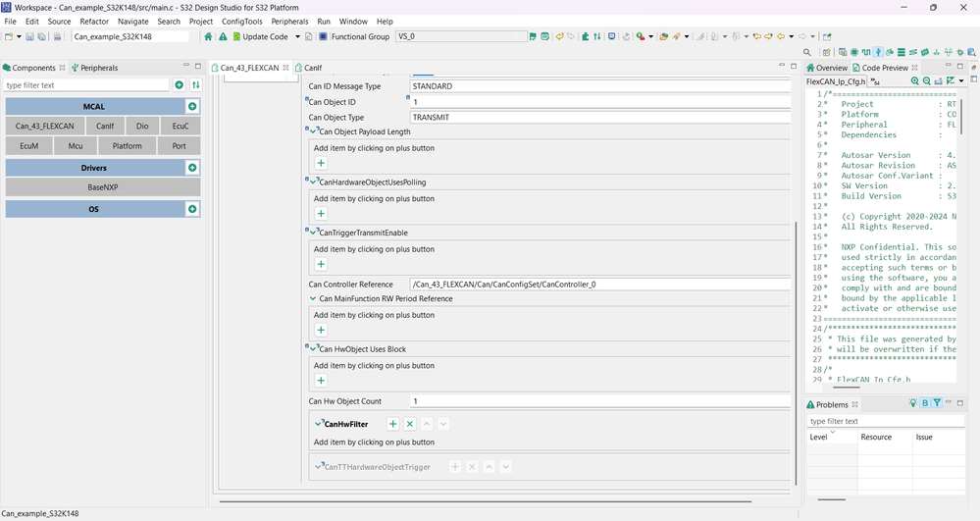Close the Can_43_FLEXCAN editor tab

(285, 68)
